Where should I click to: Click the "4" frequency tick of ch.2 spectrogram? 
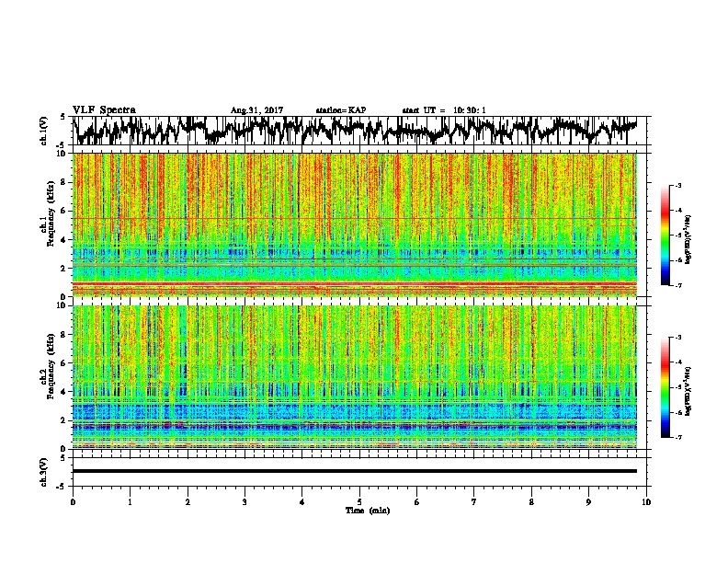point(65,392)
